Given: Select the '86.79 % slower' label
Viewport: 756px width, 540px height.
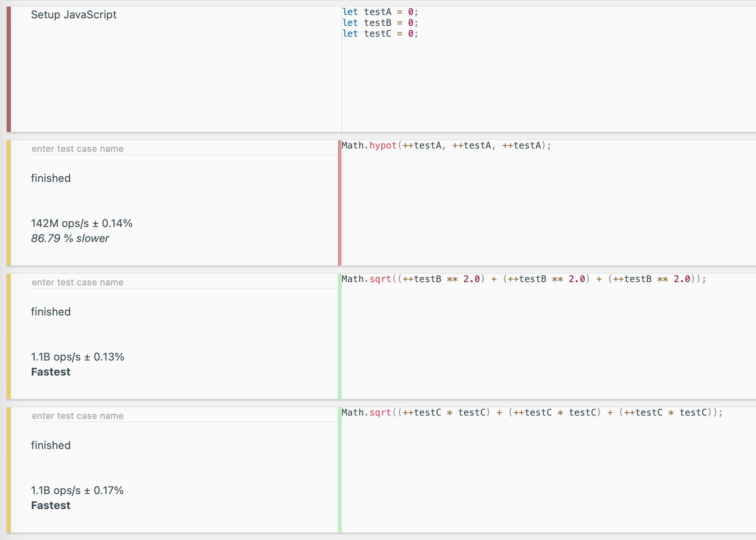Looking at the screenshot, I should tap(70, 238).
